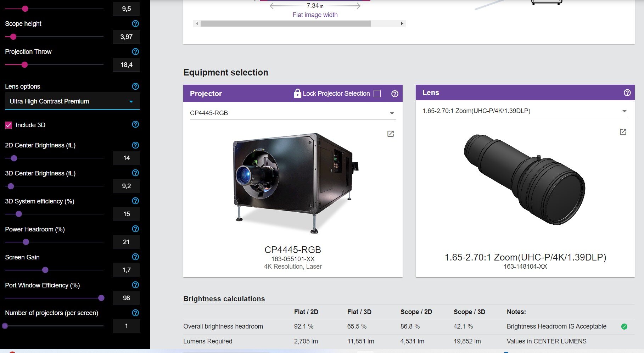The image size is (644, 353).
Task: Open the CP4445-RGB projector dropdown
Action: click(292, 113)
